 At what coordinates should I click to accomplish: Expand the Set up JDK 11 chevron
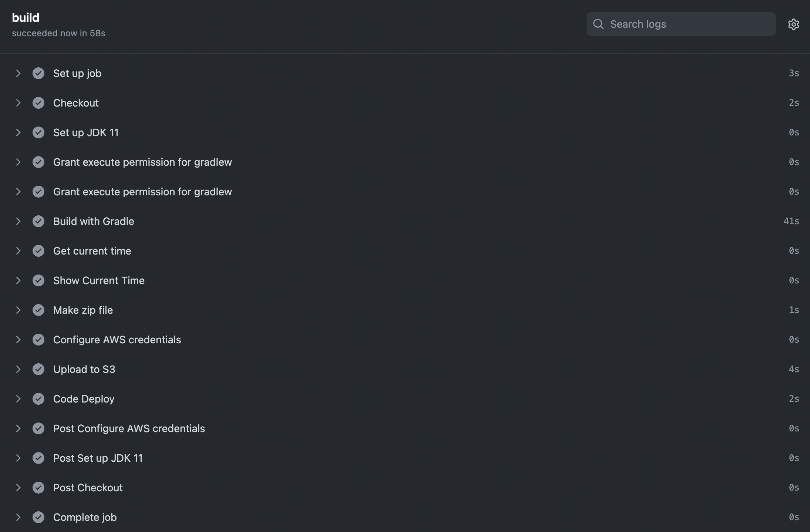pyautogui.click(x=18, y=132)
